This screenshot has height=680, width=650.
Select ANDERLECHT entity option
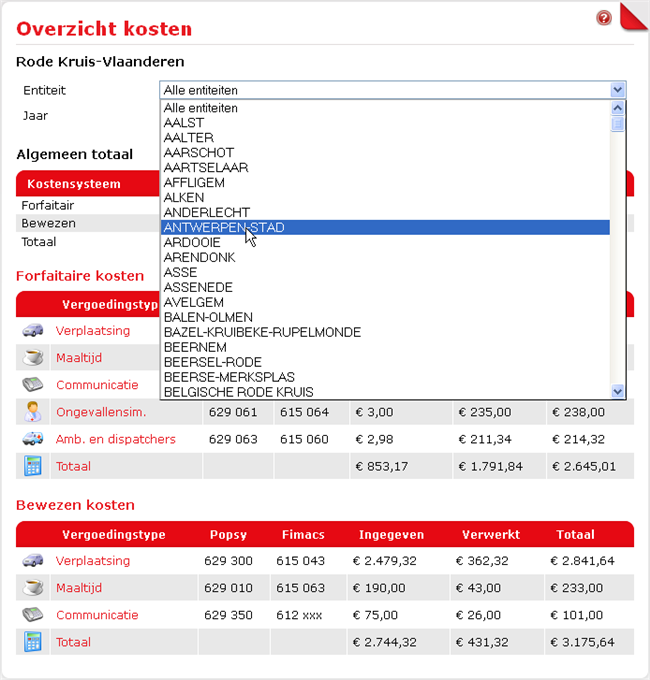pyautogui.click(x=385, y=212)
